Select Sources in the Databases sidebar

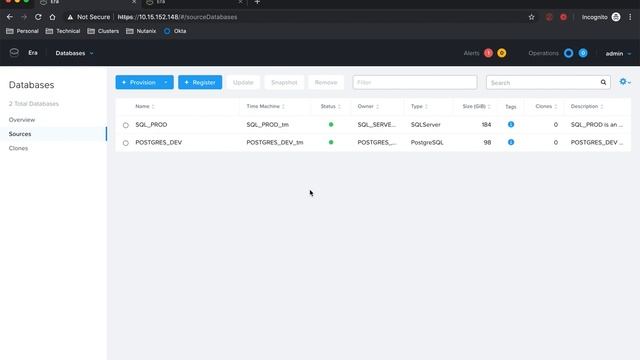point(20,134)
